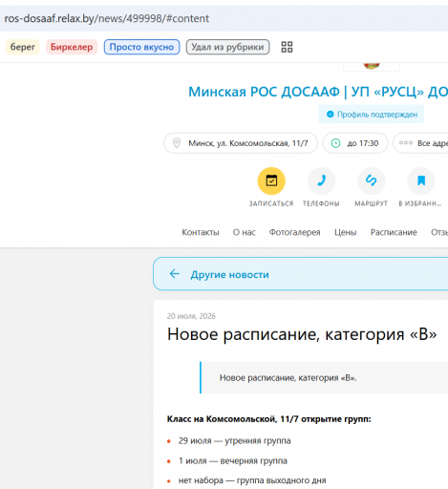The image size is (448, 489).
Task: Click the date «20 июля, 2026»
Action: [191, 316]
